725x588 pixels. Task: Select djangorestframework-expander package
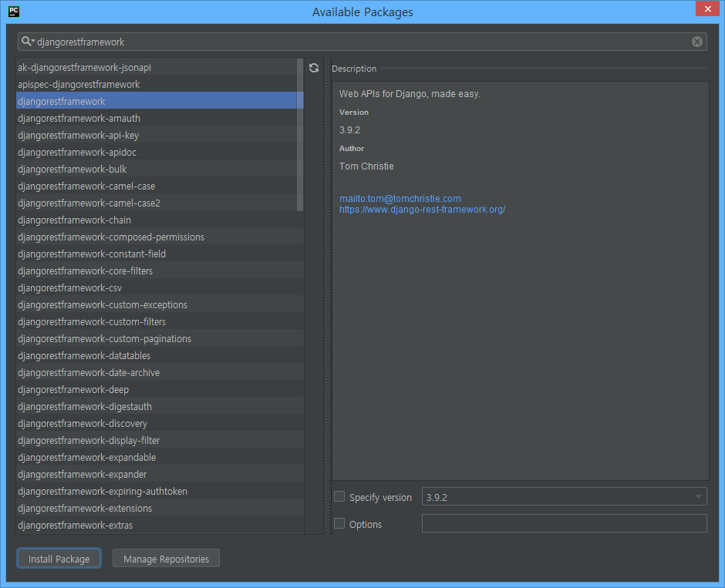point(160,475)
